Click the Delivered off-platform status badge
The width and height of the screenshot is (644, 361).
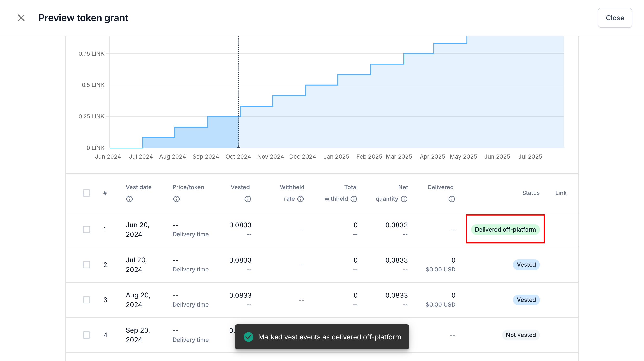pos(505,229)
